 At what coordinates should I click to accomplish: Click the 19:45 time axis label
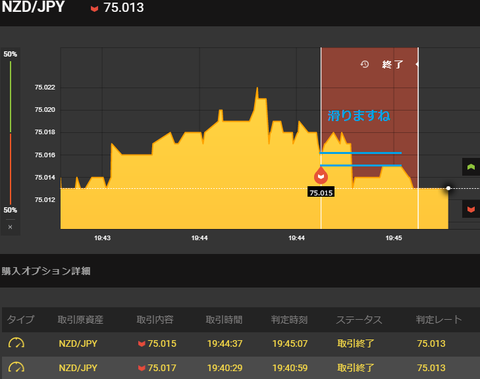pos(394,238)
